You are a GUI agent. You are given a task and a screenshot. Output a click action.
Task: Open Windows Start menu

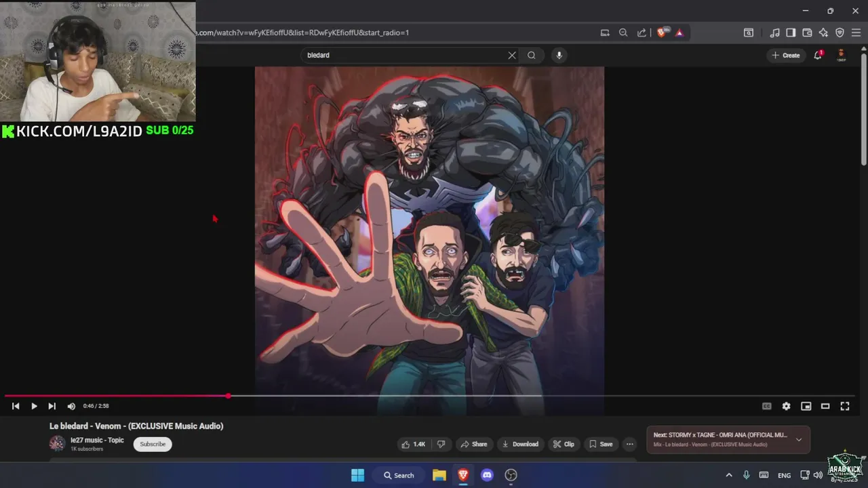[357, 475]
